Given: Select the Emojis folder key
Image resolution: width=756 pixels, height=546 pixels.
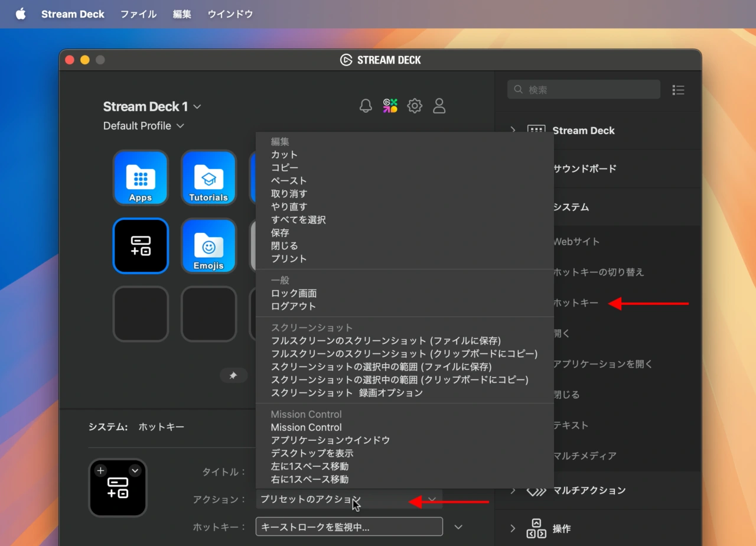Looking at the screenshot, I should (208, 246).
